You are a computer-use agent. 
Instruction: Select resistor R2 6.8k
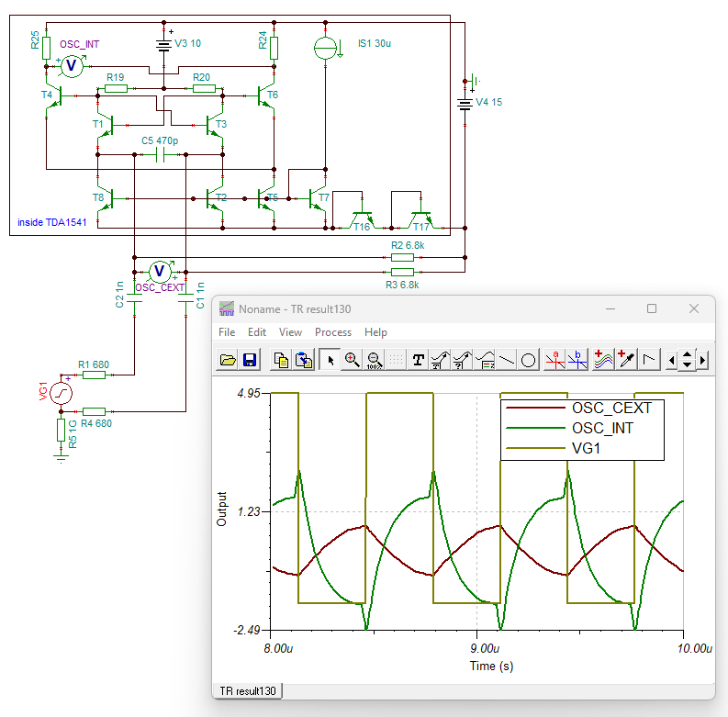pyautogui.click(x=402, y=257)
